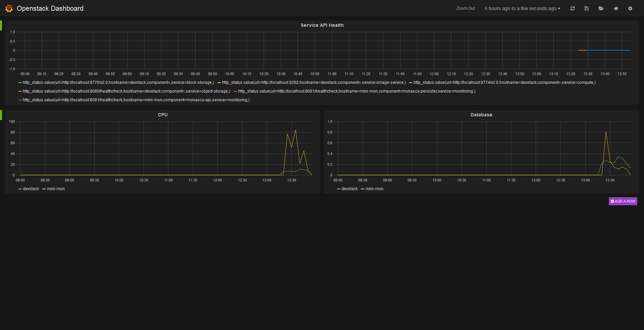Image resolution: width=644 pixels, height=330 pixels.
Task: Click the Zoom Out link
Action: 466,8
